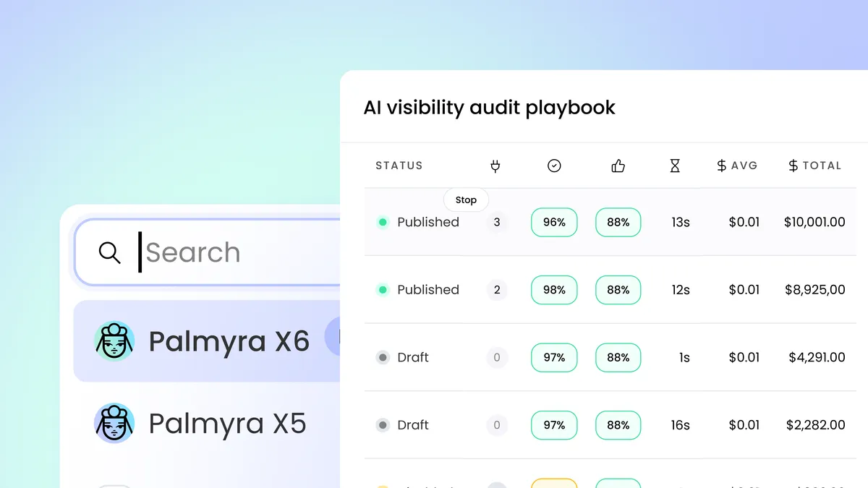
Task: Sort by the STATUS column header
Action: point(399,166)
